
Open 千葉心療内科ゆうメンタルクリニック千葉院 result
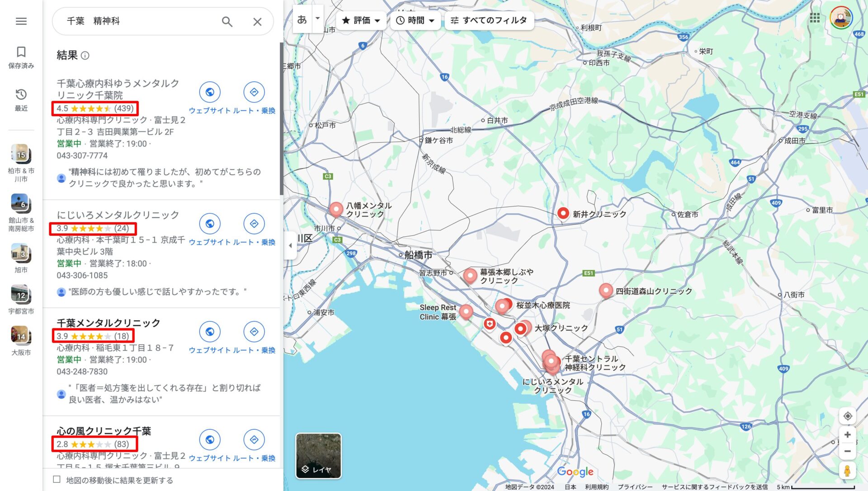point(118,89)
